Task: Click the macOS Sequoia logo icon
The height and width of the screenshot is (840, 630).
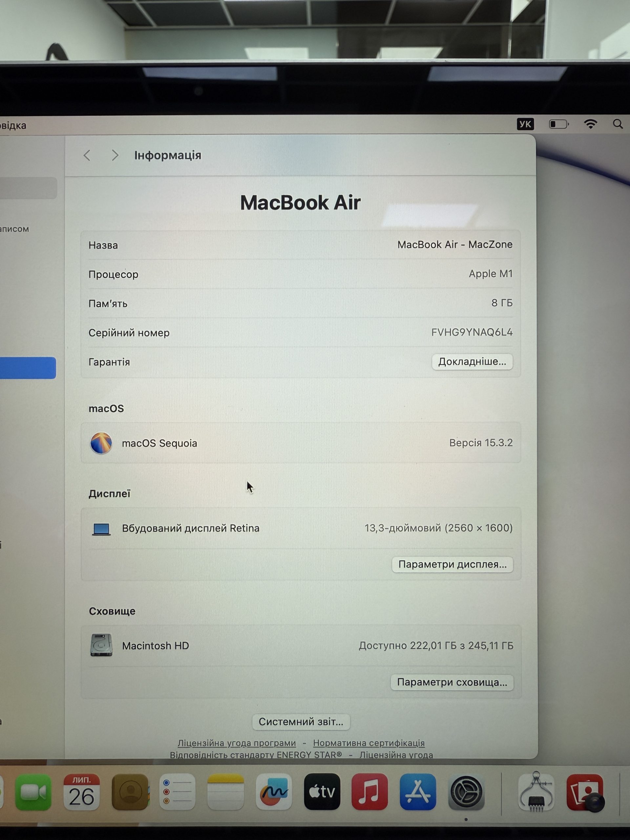Action: pos(101,443)
